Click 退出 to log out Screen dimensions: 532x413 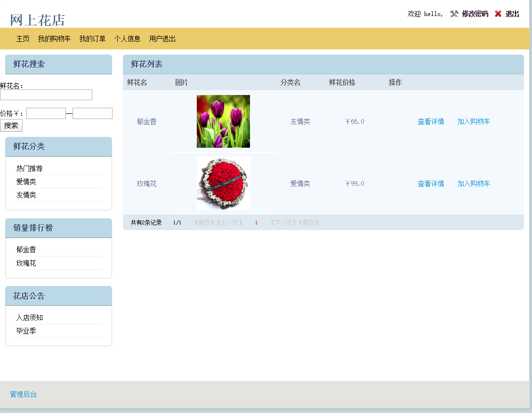pos(513,14)
